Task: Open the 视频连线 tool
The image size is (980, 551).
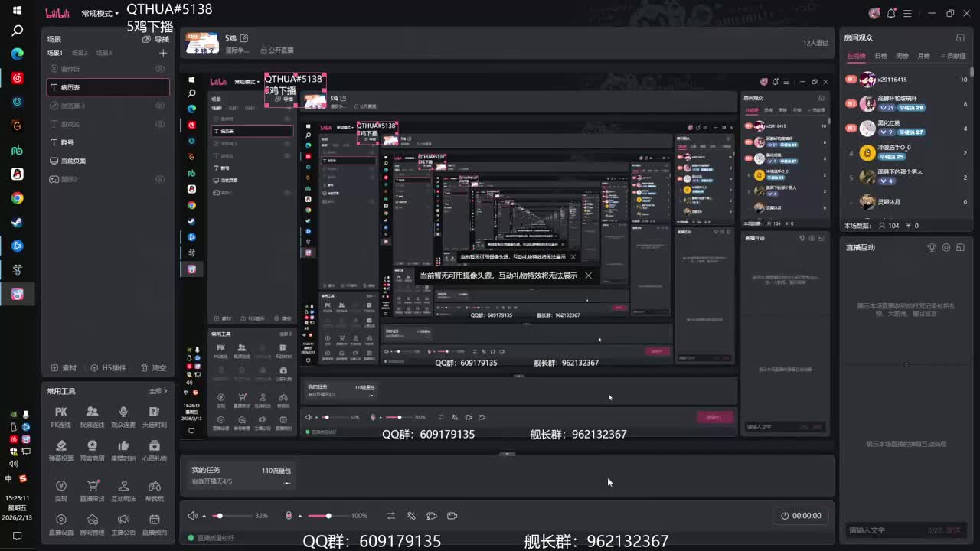Action: [92, 416]
